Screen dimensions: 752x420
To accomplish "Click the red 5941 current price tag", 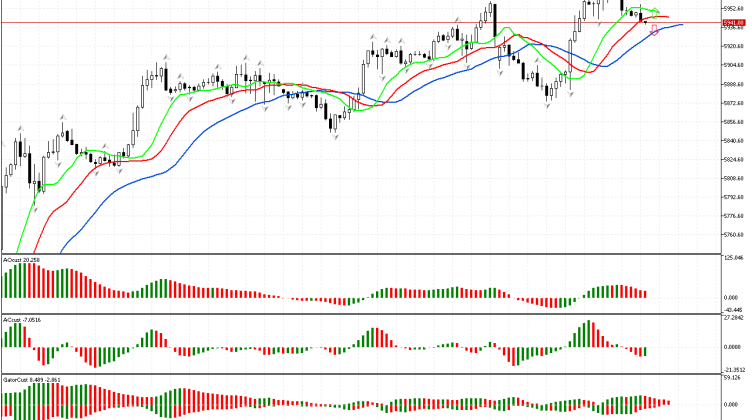I will pyautogui.click(x=735, y=22).
